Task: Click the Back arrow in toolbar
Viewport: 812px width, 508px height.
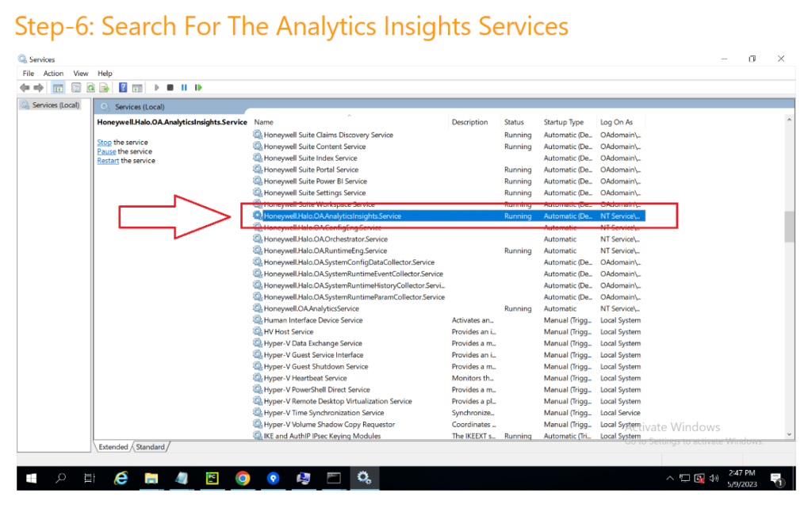Action: coord(25,88)
